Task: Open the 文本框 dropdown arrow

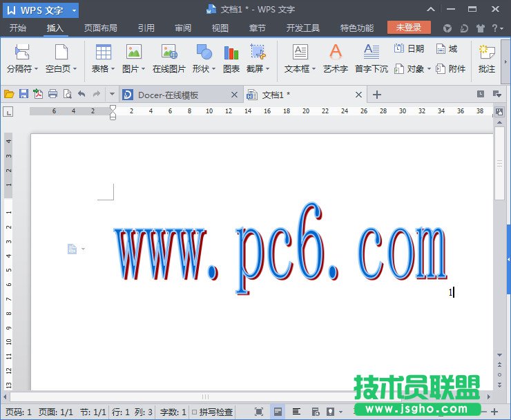Action: click(314, 69)
